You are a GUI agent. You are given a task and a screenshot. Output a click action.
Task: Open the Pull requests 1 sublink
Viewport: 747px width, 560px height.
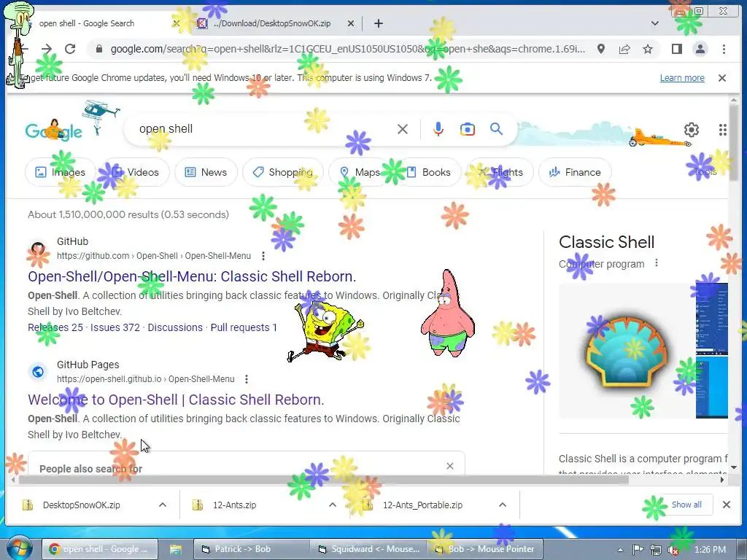244,327
